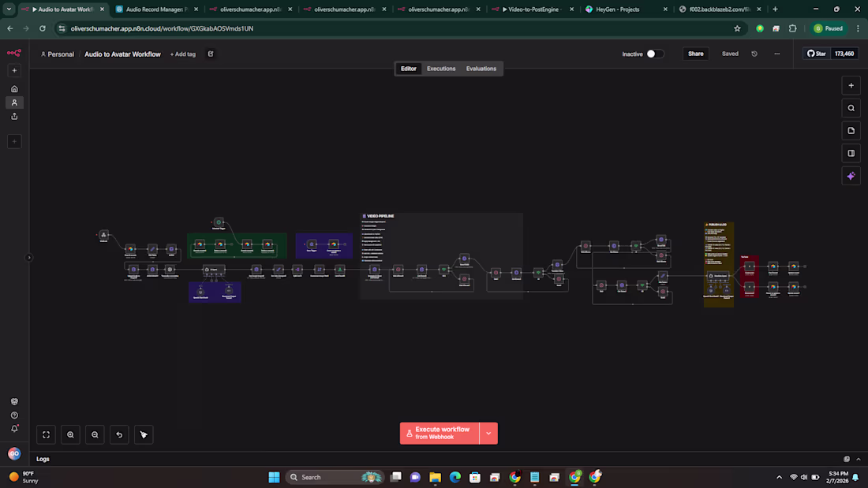This screenshot has height=488, width=868.
Task: Click the taskbar Search box
Action: point(335,477)
